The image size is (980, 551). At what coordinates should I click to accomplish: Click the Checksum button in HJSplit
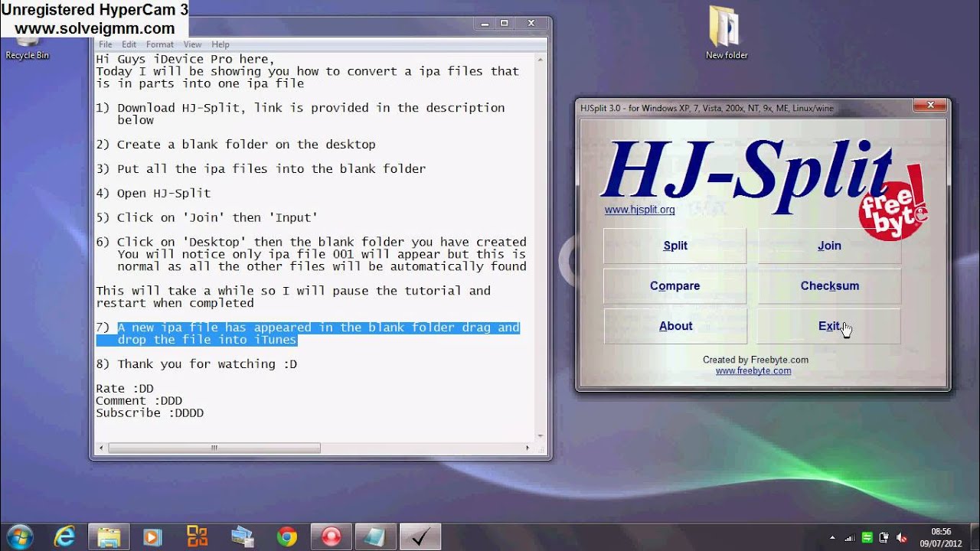[829, 285]
